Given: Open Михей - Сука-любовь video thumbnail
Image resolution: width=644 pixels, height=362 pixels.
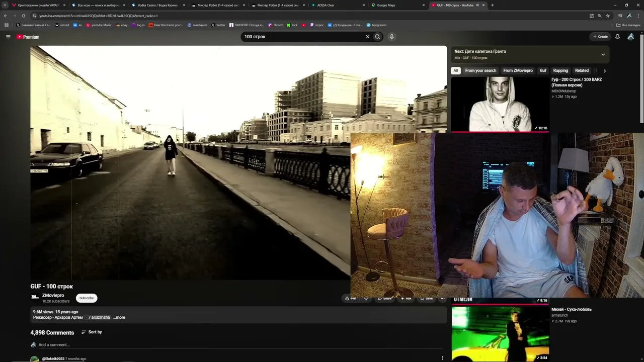Looking at the screenshot, I should tap(500, 334).
